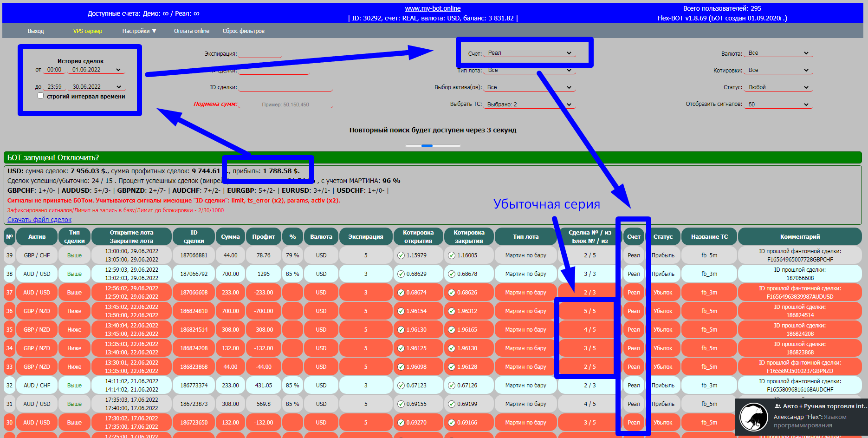Open the Котировки dropdown
The image size is (868, 438).
pyautogui.click(x=778, y=70)
